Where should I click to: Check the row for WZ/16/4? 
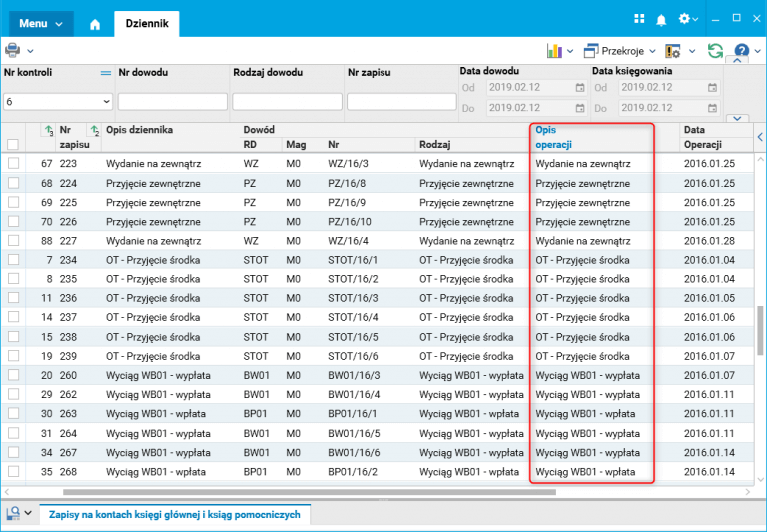pyautogui.click(x=13, y=241)
